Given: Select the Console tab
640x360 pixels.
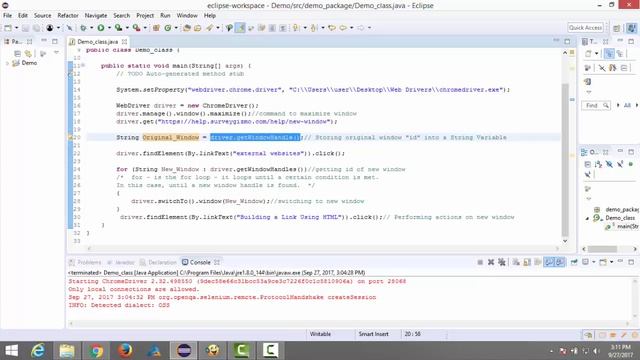Looking at the screenshot, I should tap(200, 262).
